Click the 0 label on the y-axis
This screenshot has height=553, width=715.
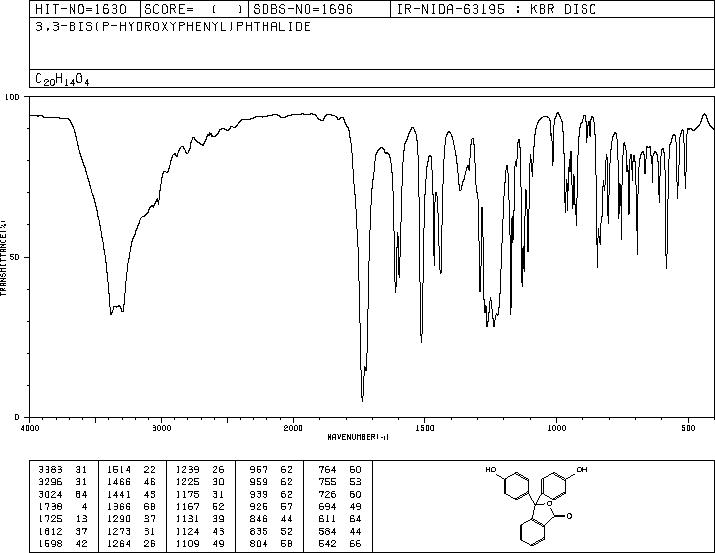pyautogui.click(x=17, y=417)
